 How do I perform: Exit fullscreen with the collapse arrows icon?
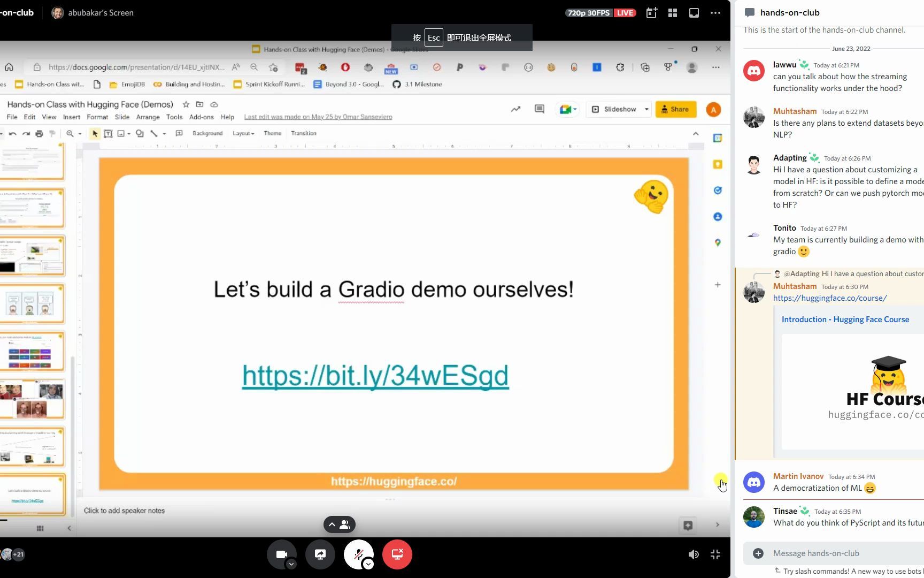coord(715,554)
